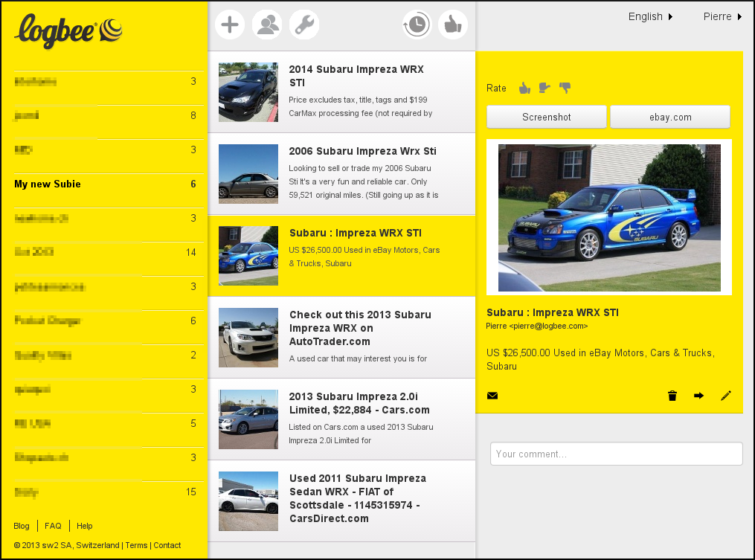Click inside the Your comment field

point(616,454)
